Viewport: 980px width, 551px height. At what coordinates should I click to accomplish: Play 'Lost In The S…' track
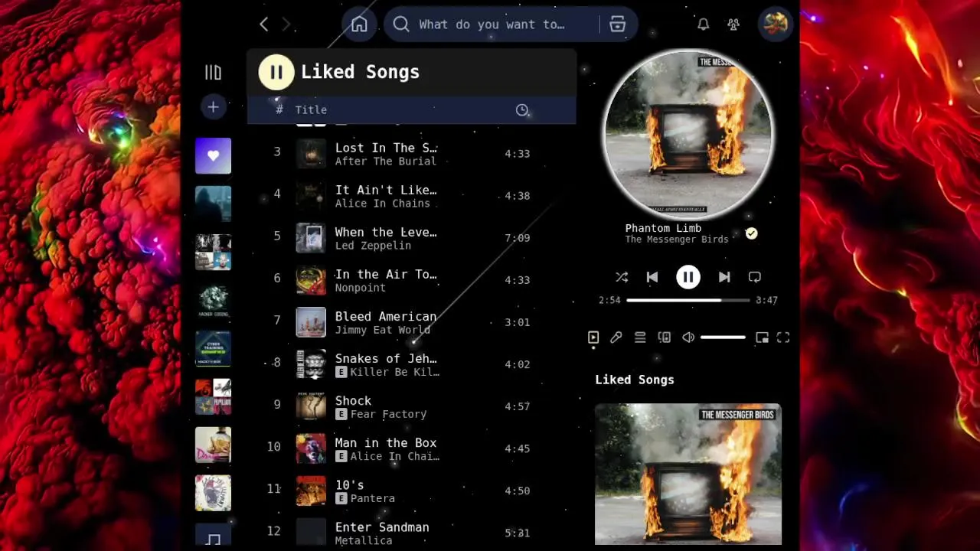386,148
